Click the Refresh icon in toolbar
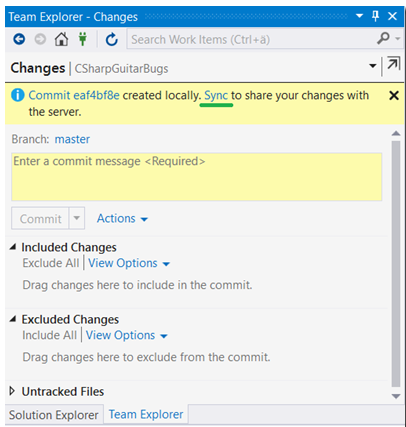The height and width of the screenshot is (427, 406). click(112, 39)
